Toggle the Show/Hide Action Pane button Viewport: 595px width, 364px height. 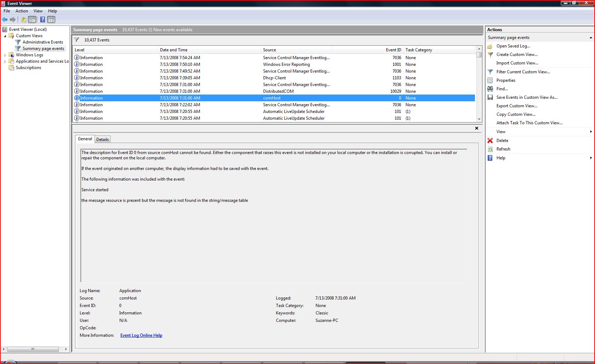coord(51,19)
